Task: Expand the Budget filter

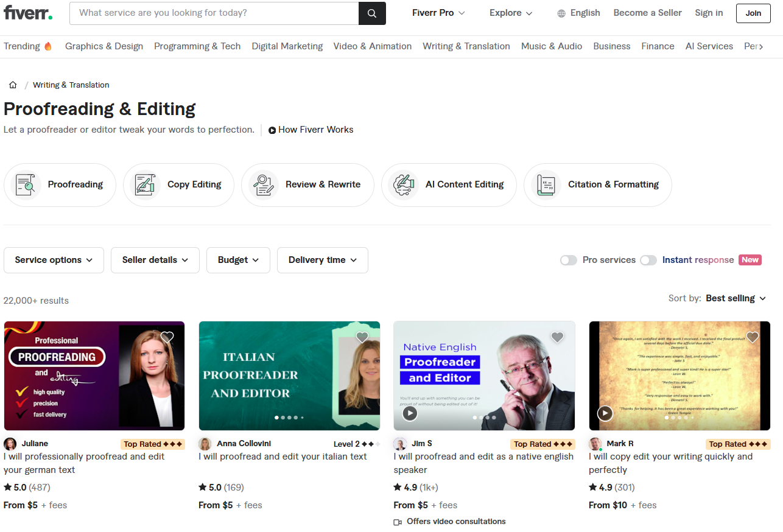Action: [238, 260]
